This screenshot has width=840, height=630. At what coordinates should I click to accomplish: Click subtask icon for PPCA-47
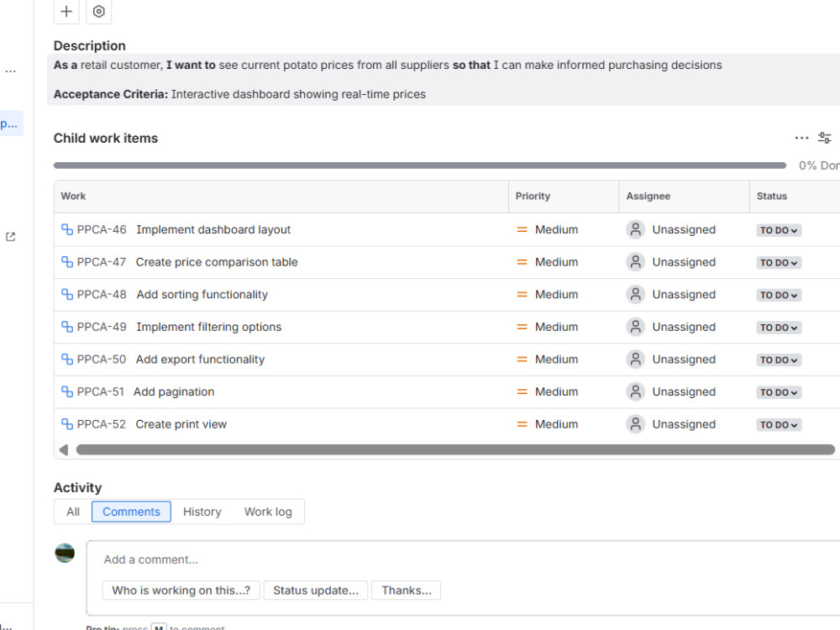pos(67,262)
